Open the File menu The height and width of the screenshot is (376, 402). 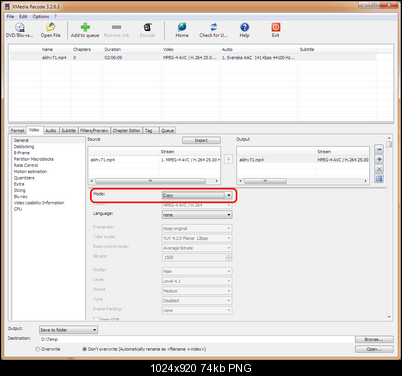click(10, 16)
